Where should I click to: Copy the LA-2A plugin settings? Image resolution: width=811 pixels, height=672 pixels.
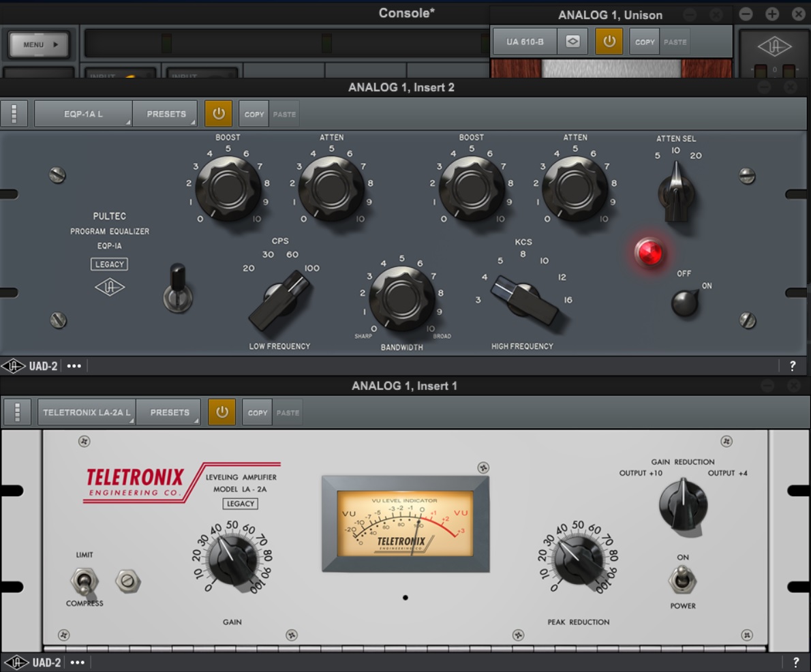(258, 413)
